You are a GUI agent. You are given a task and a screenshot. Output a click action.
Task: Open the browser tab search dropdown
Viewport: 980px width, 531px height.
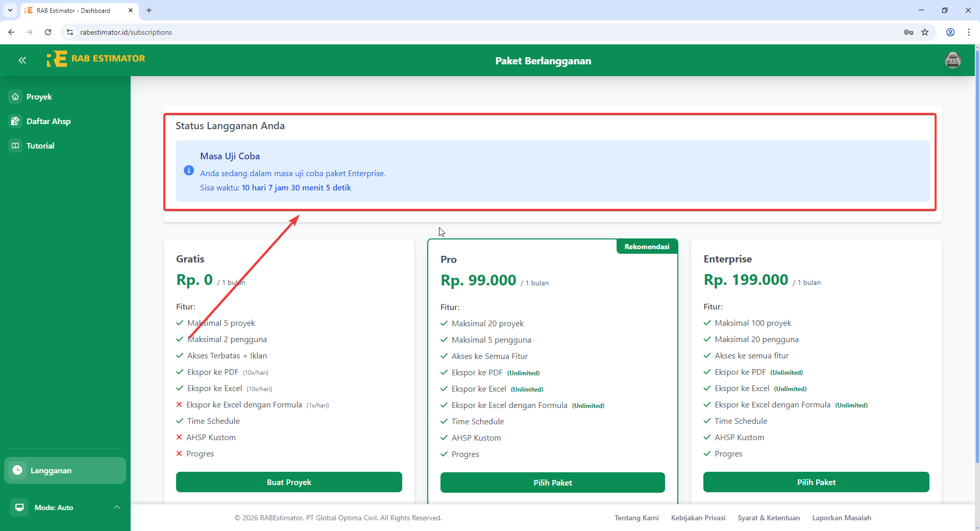[10, 10]
